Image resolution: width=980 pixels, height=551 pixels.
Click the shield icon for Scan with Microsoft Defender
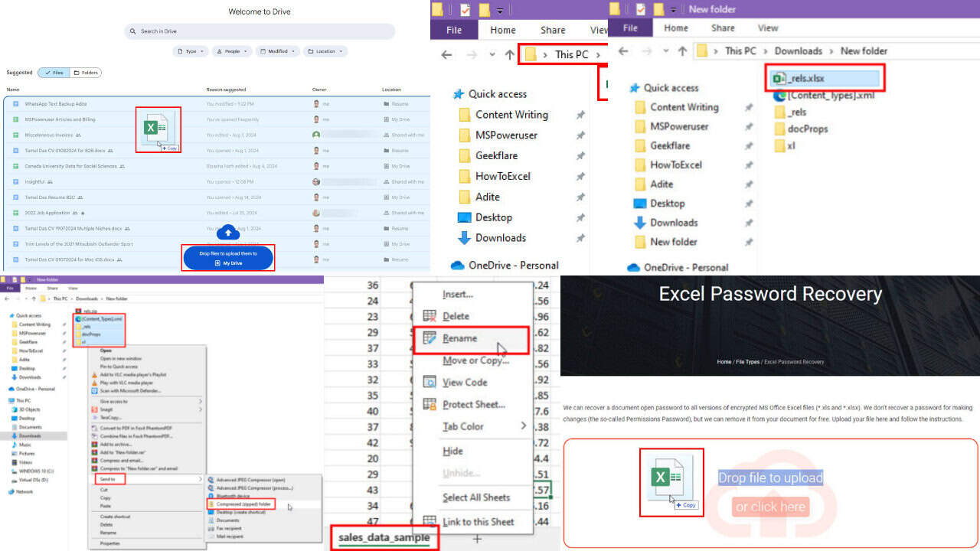pos(96,390)
